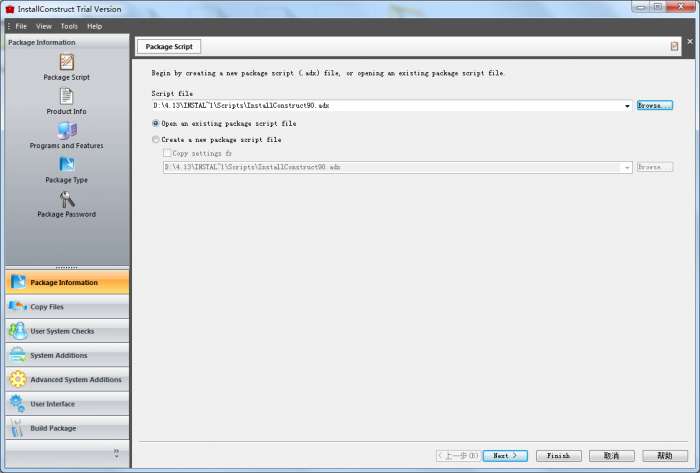Open the Package Script icon in sidebar

pyautogui.click(x=67, y=62)
